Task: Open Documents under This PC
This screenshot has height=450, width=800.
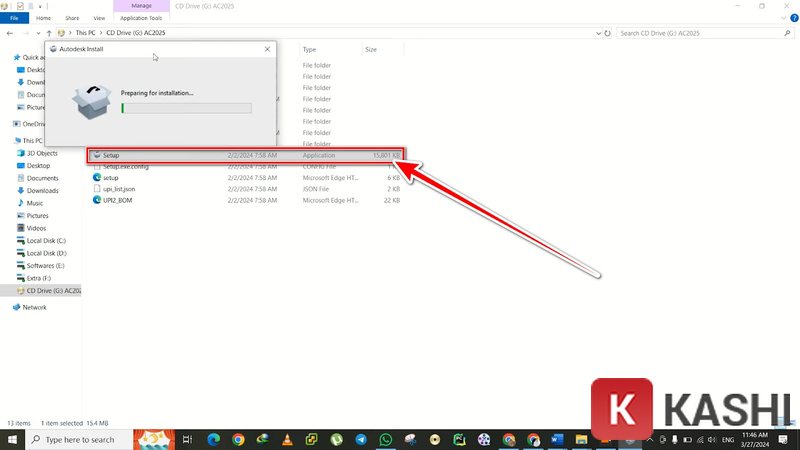Action: 42,178
